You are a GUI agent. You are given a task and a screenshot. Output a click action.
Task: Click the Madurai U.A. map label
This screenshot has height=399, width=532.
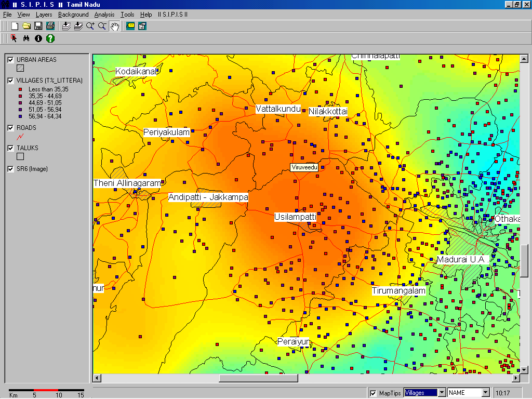(x=460, y=259)
